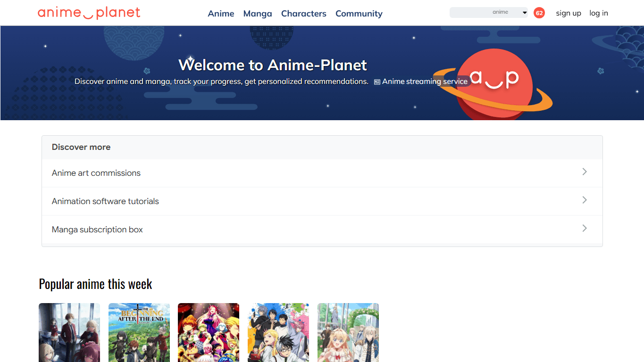Image resolution: width=644 pixels, height=362 pixels.
Task: Open the Manga menu
Action: (258, 14)
